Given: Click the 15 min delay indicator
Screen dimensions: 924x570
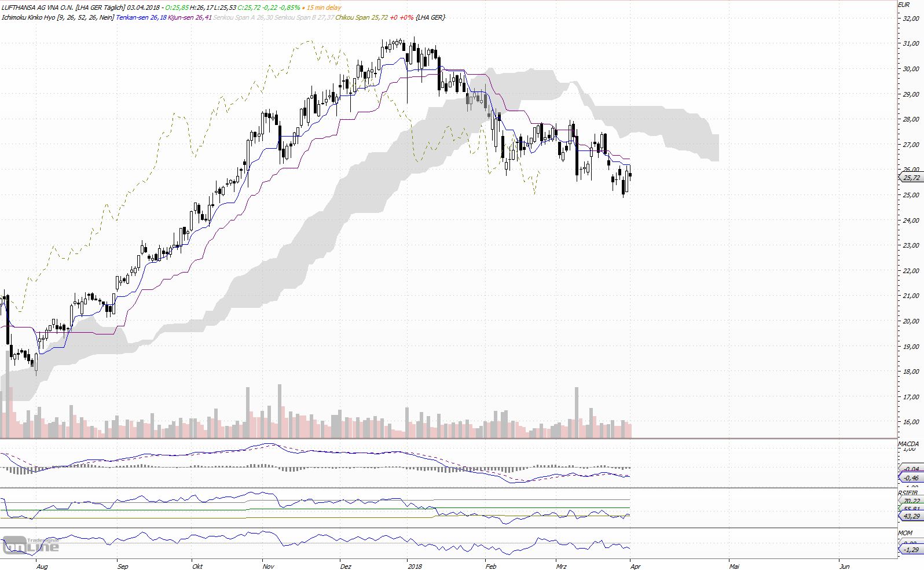Looking at the screenshot, I should (x=323, y=8).
